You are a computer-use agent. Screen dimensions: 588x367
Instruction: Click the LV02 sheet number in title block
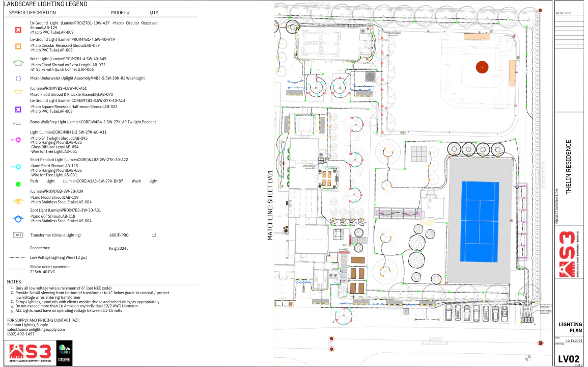[x=569, y=359]
